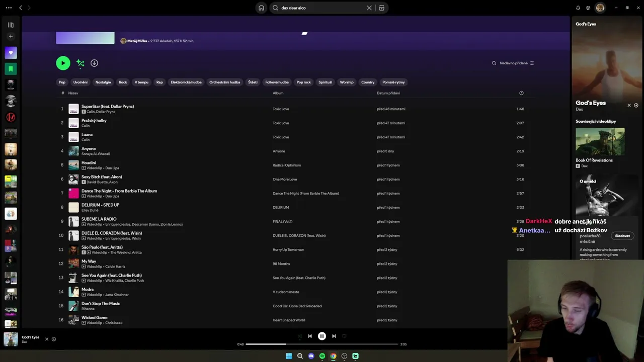644x362 pixels.
Task: Select the track 'SUBEME LA RADIO'
Action: 99,219
